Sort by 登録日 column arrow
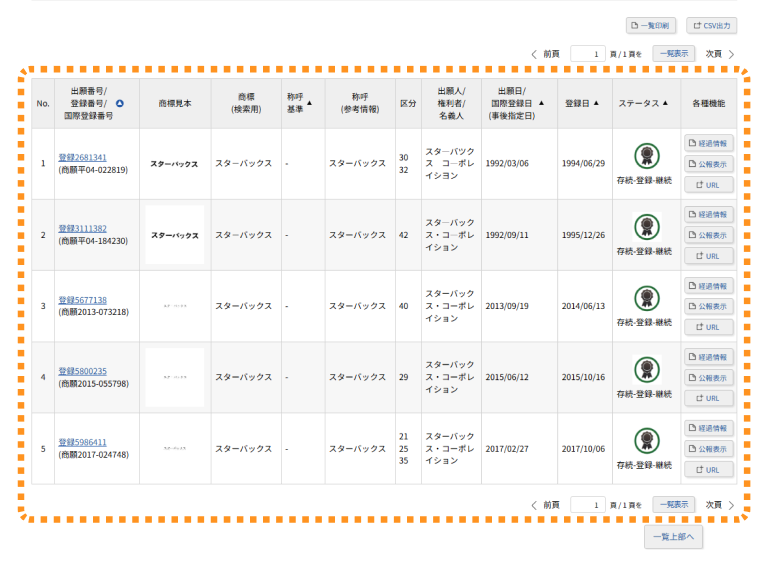This screenshot has width=768, height=561. (596, 103)
